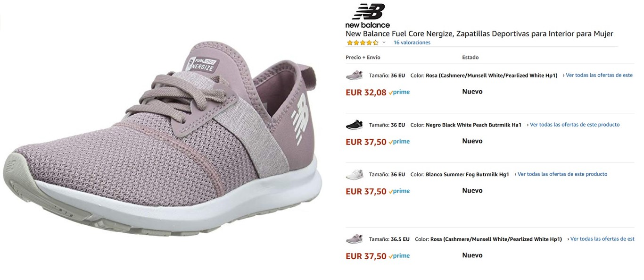The image size is (644, 280).
Task: Click Prime badge on 36.5 EU offer
Action: point(399,256)
